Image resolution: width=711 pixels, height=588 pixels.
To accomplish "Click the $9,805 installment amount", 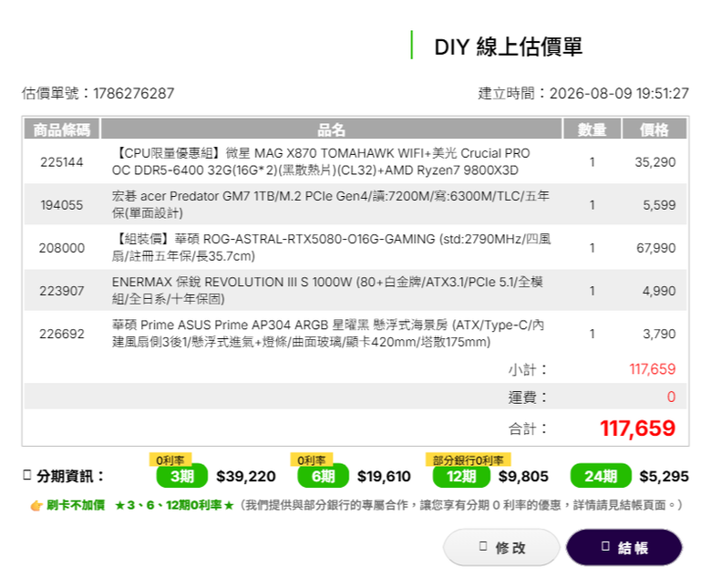I will (523, 476).
